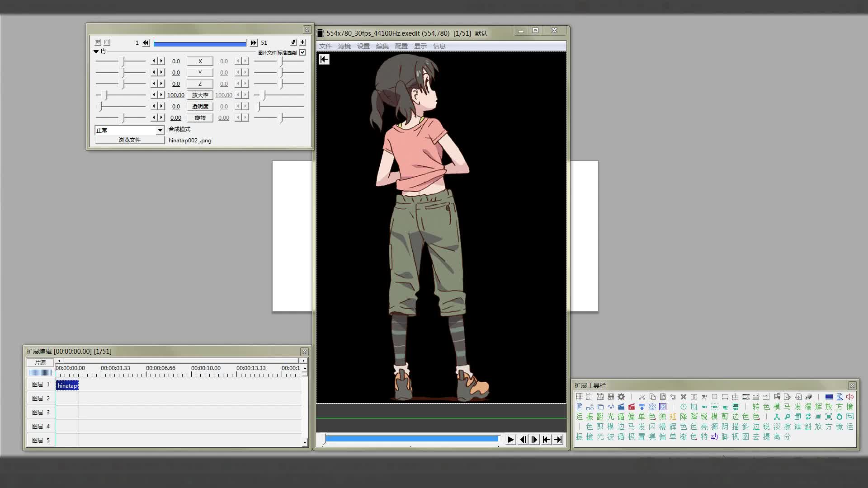Click the undo arrow icon in extension toolbar

[x=673, y=397]
